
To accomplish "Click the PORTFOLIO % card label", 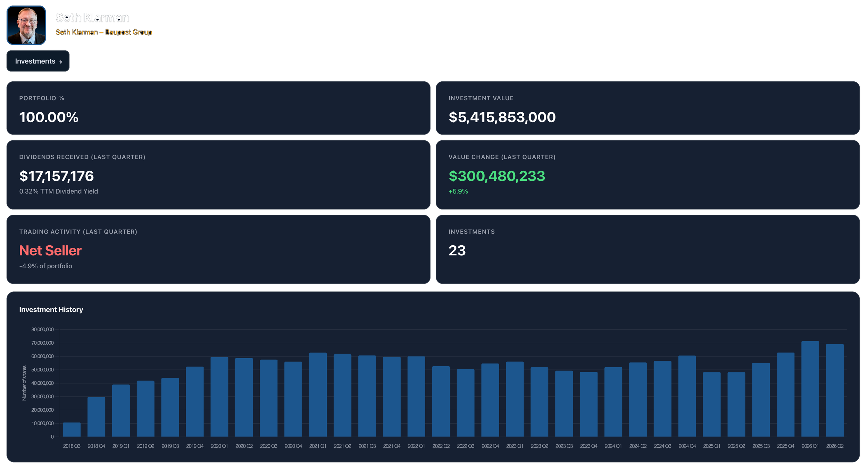I will (42, 98).
